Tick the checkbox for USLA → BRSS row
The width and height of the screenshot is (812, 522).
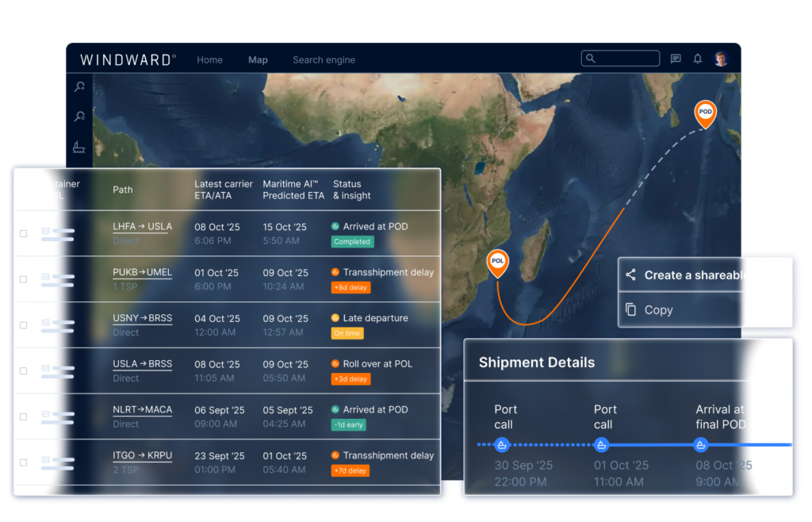click(x=23, y=370)
